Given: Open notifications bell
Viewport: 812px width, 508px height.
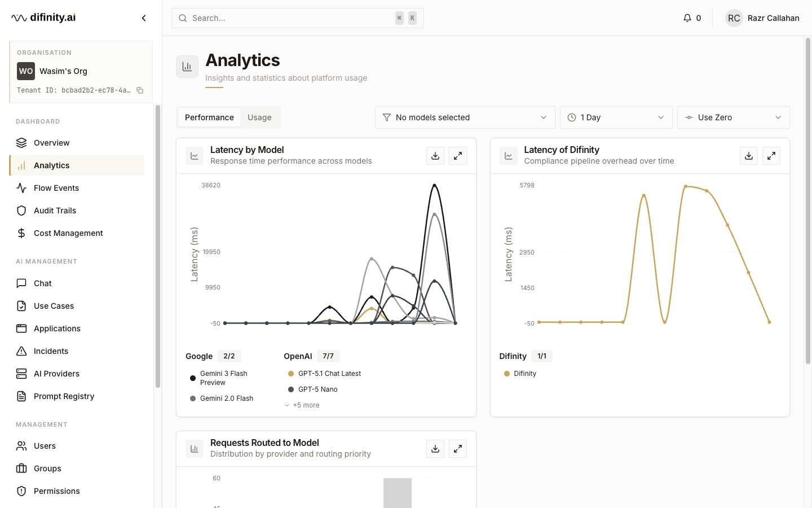Looking at the screenshot, I should coord(687,18).
